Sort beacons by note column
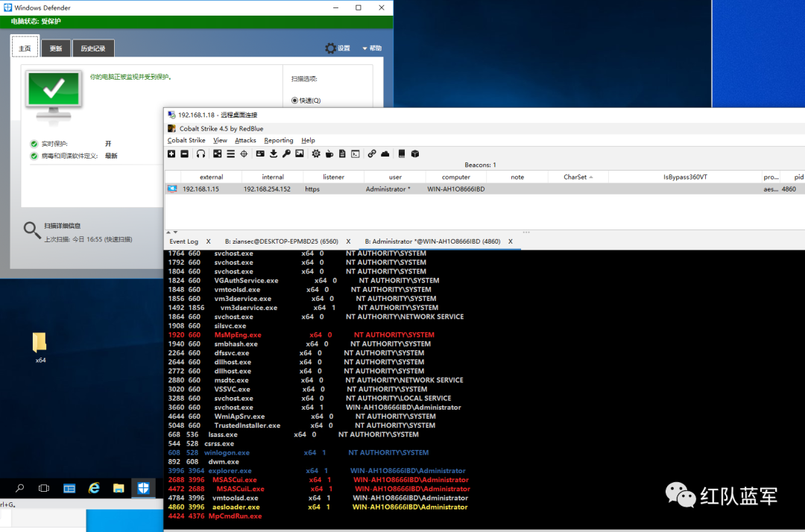805x532 pixels. click(x=517, y=177)
